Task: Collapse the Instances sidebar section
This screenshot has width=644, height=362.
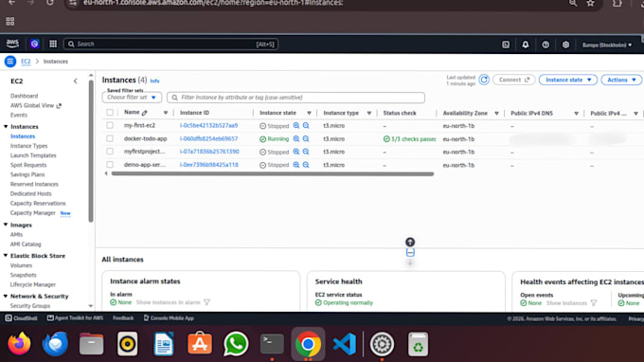Action: pyautogui.click(x=6, y=127)
